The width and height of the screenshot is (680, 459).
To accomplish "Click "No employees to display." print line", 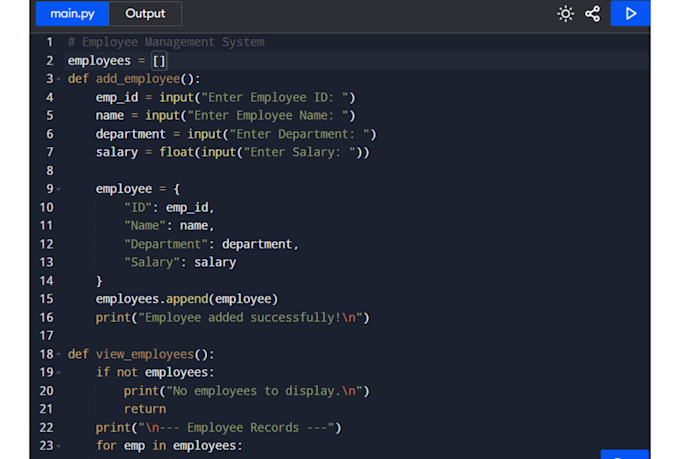I will [x=246, y=391].
